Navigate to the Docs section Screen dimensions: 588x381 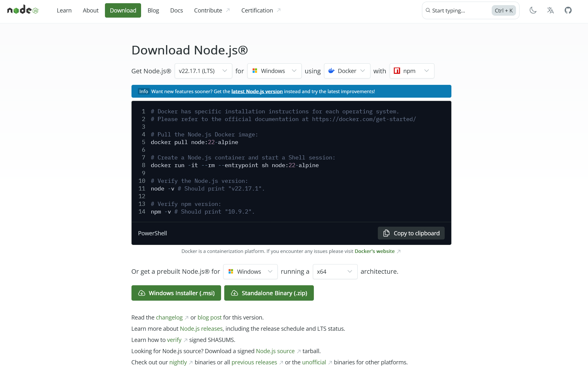point(176,10)
